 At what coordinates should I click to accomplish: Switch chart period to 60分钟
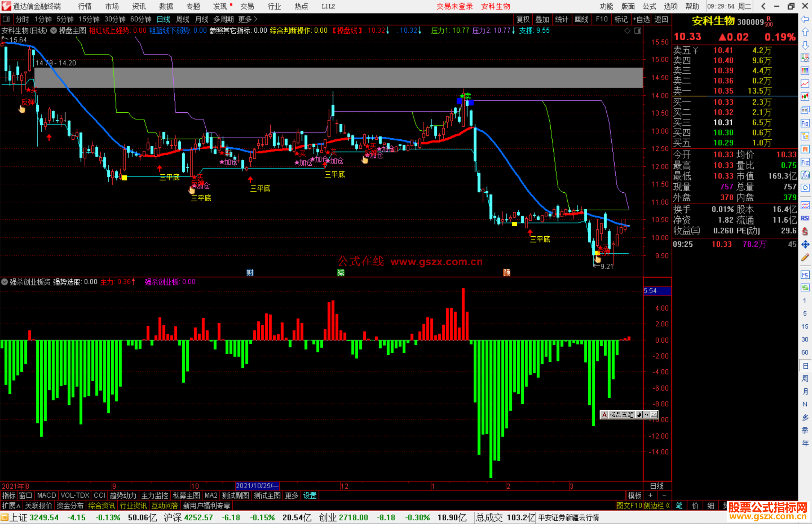(141, 19)
